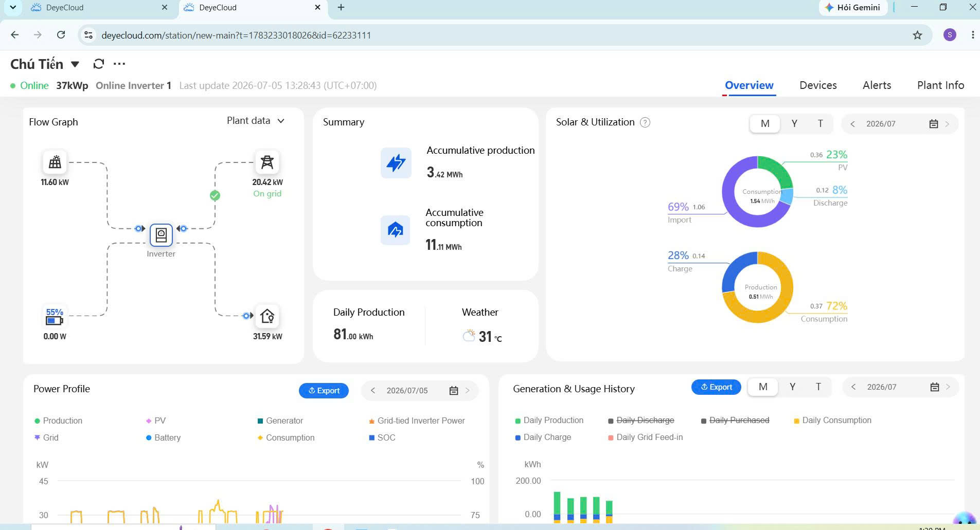The width and height of the screenshot is (980, 530).
Task: Enable the Daily Discharge legend item
Action: 641,420
